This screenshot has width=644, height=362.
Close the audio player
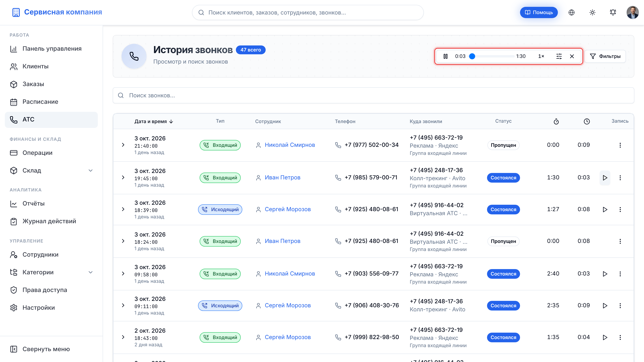tap(572, 56)
